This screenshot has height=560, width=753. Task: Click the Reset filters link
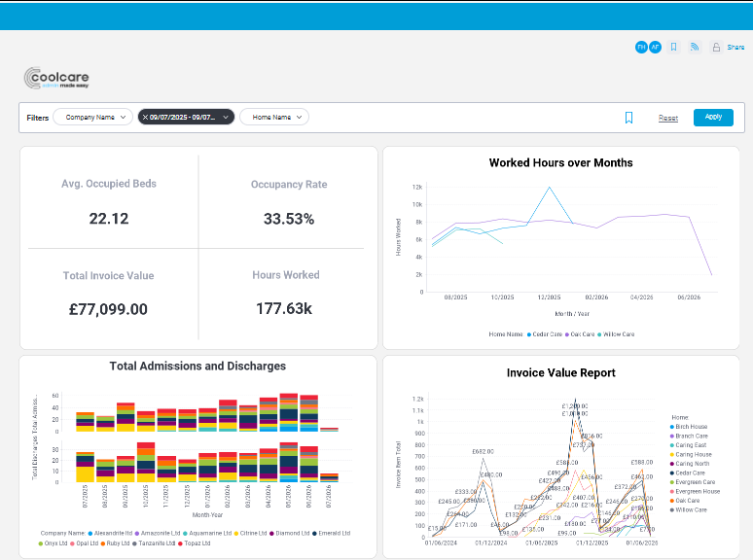click(x=668, y=118)
